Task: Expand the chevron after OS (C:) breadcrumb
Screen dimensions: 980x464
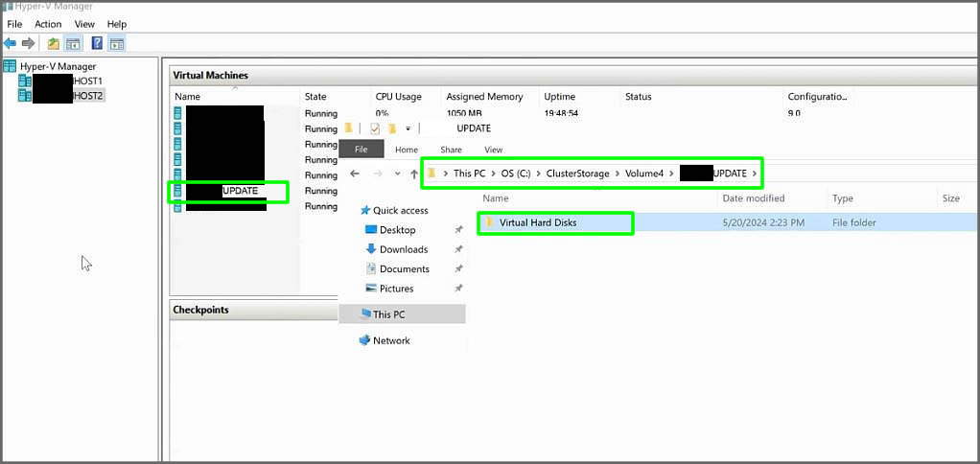Action: [539, 174]
